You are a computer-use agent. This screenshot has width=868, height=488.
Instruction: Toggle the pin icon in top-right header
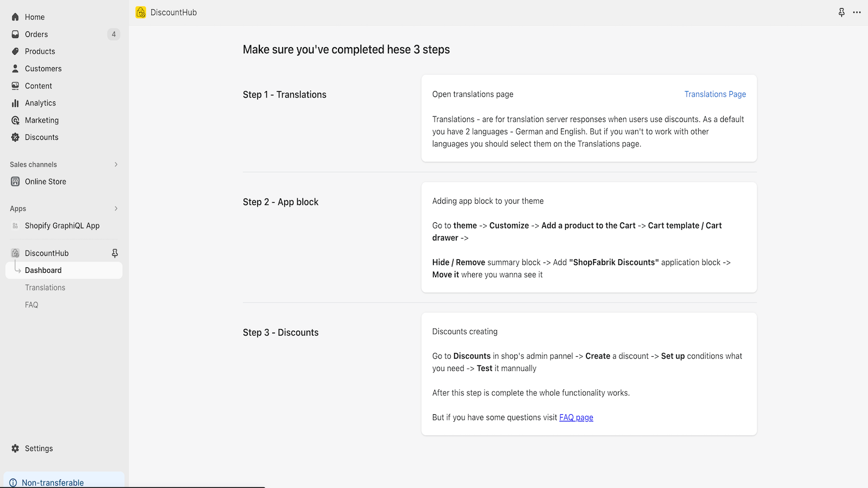pos(841,12)
